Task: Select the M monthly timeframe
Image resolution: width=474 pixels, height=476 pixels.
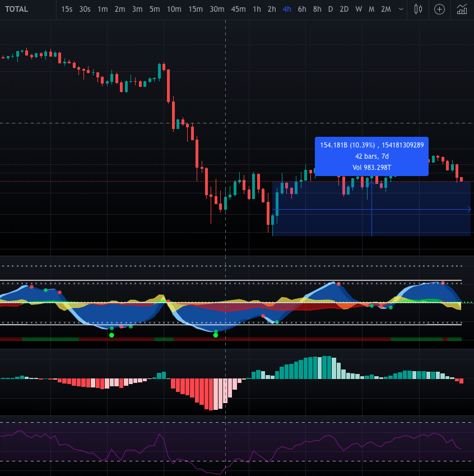Action: (371, 9)
